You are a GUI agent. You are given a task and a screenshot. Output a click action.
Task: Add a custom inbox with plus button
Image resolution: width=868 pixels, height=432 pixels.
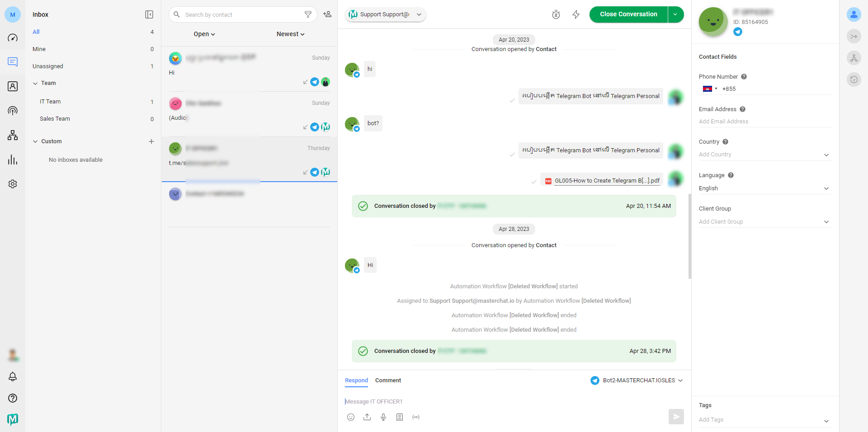click(x=151, y=141)
